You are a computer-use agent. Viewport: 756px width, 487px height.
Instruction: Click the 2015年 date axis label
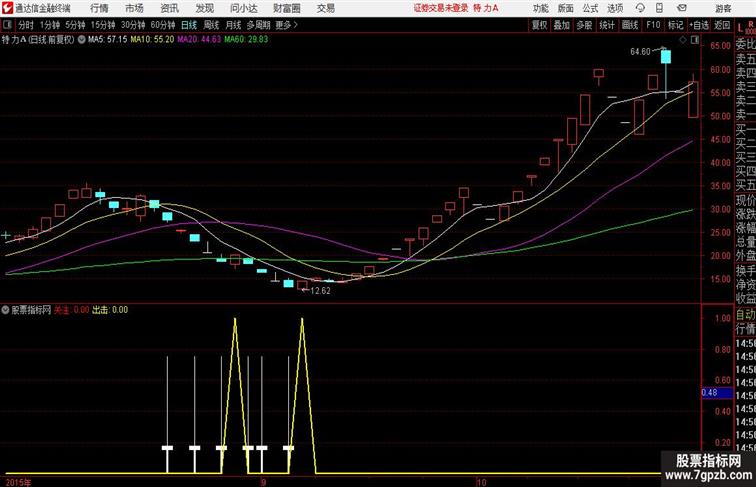(18, 482)
